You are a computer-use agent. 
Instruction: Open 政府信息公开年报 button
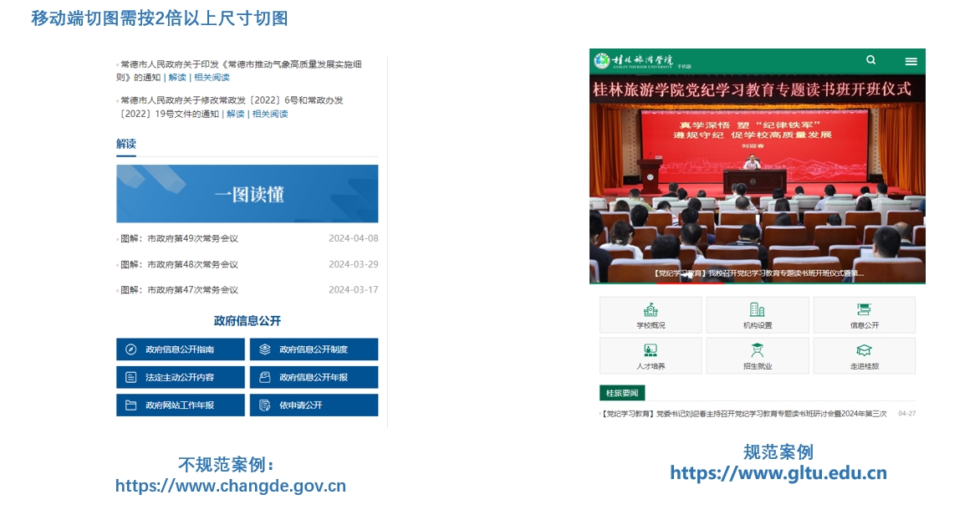tap(314, 377)
